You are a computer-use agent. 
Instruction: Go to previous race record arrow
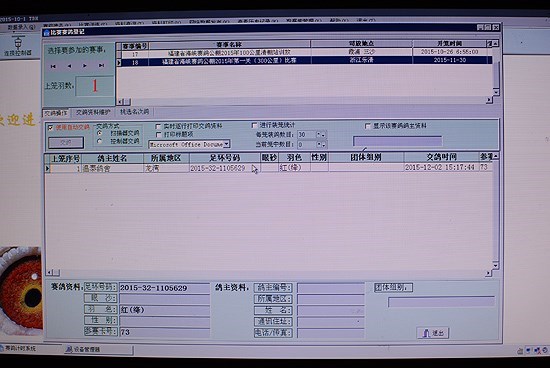tap(69, 66)
